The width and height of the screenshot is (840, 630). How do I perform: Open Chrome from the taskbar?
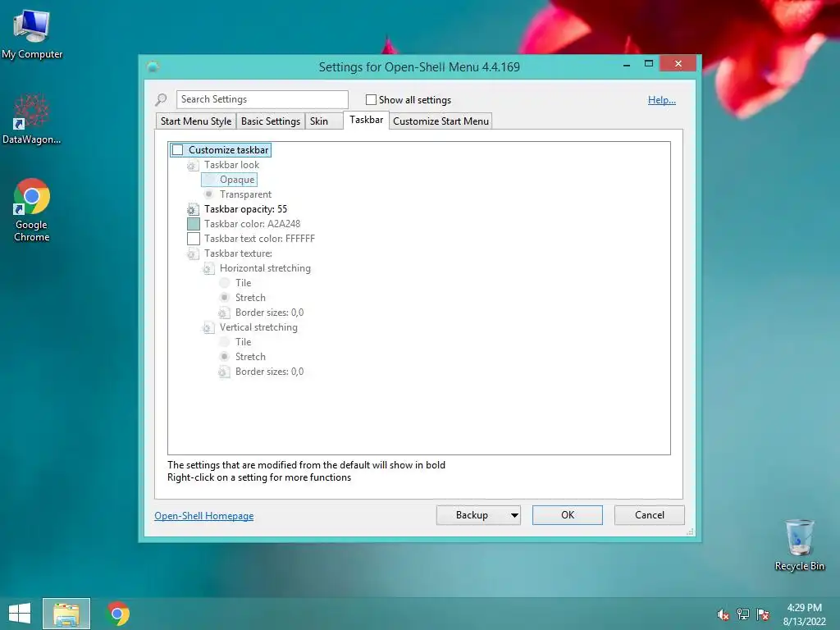click(x=118, y=614)
